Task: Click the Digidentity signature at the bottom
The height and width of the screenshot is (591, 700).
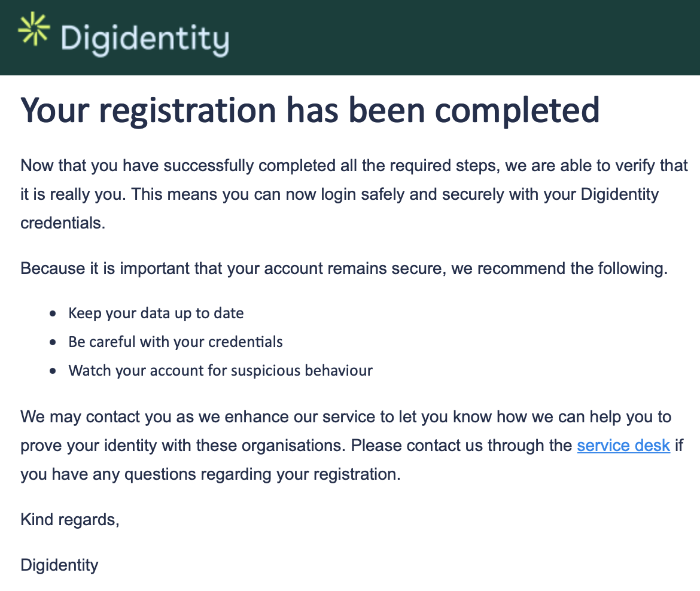Action: [x=59, y=565]
